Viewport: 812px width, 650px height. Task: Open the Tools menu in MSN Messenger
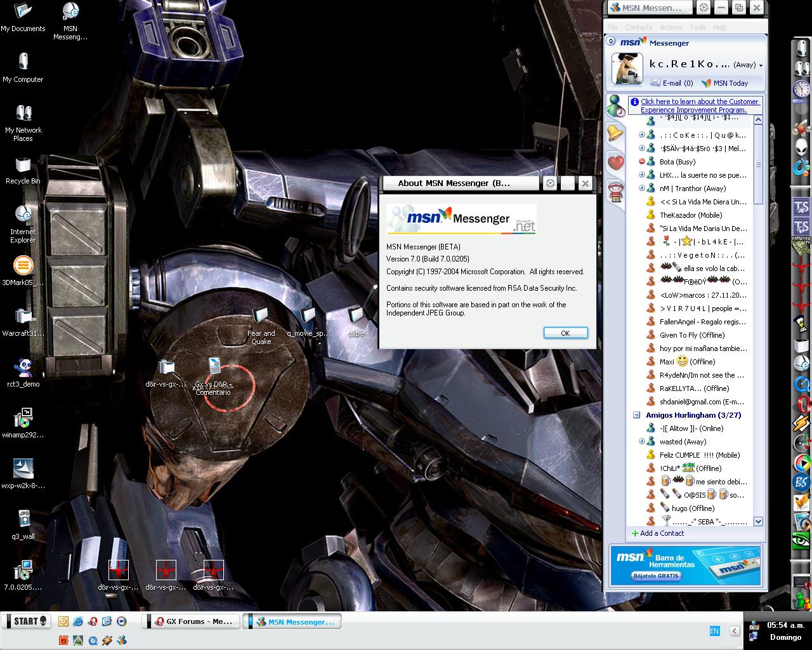point(698,27)
